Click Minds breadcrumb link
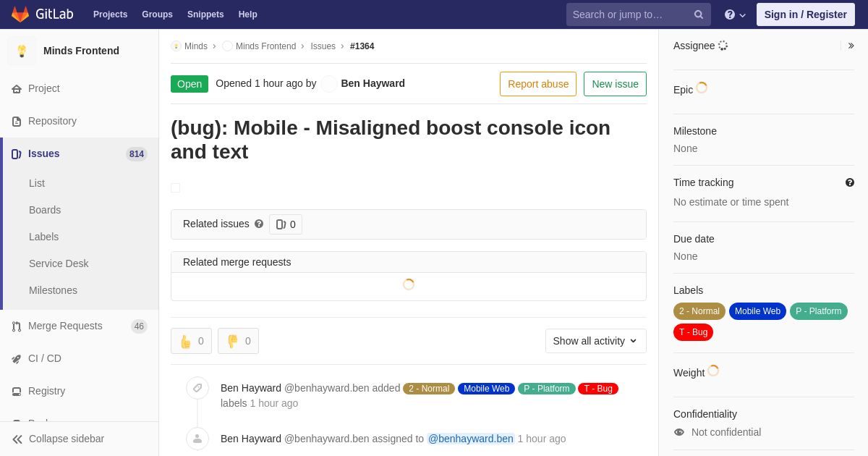Image resolution: width=868 pixels, height=456 pixels. (x=196, y=46)
